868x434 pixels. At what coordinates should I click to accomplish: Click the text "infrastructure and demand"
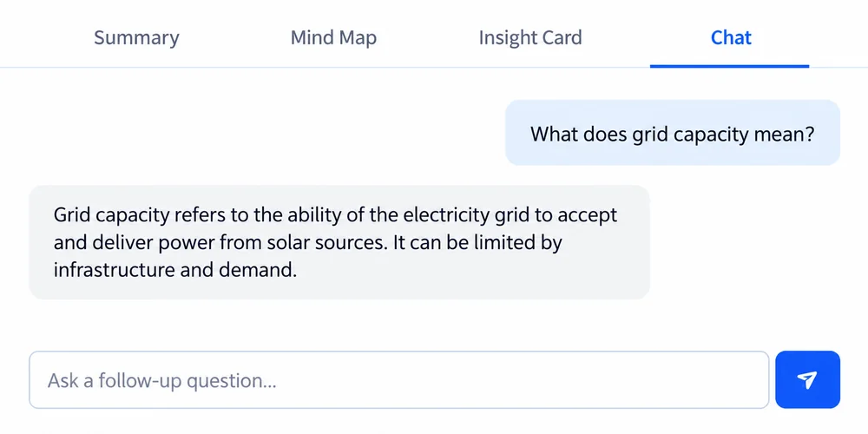[x=175, y=271]
